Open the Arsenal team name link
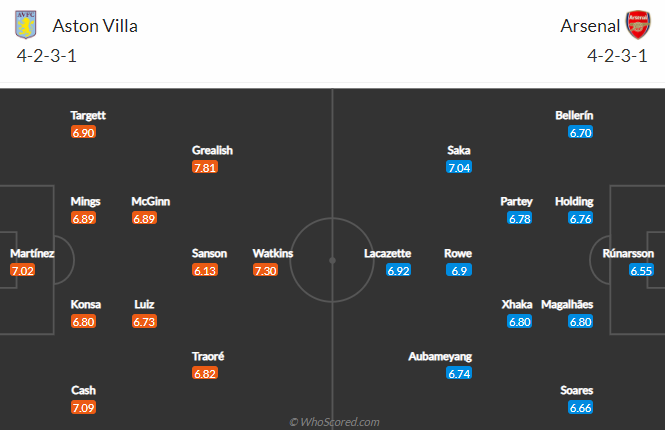665x430 pixels. coord(590,26)
